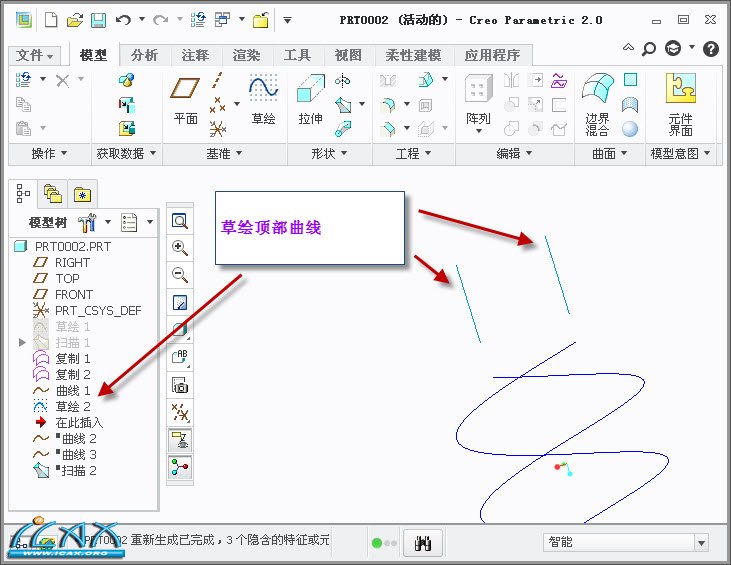The width and height of the screenshot is (731, 565).
Task: Open a file with the folder icon
Action: (75, 20)
